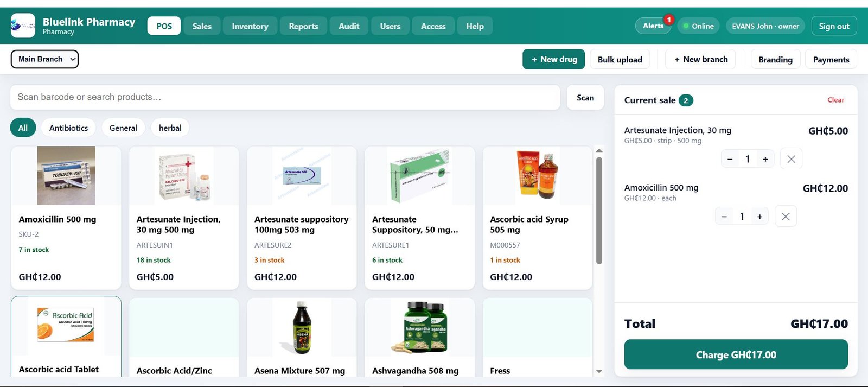Decrease Artesunate Injection quantity with minus
868x387 pixels.
(730, 159)
